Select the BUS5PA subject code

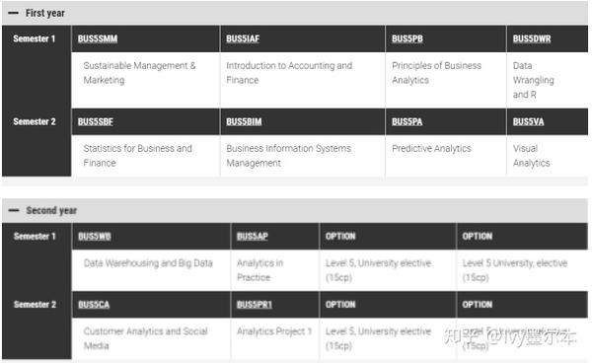point(407,121)
